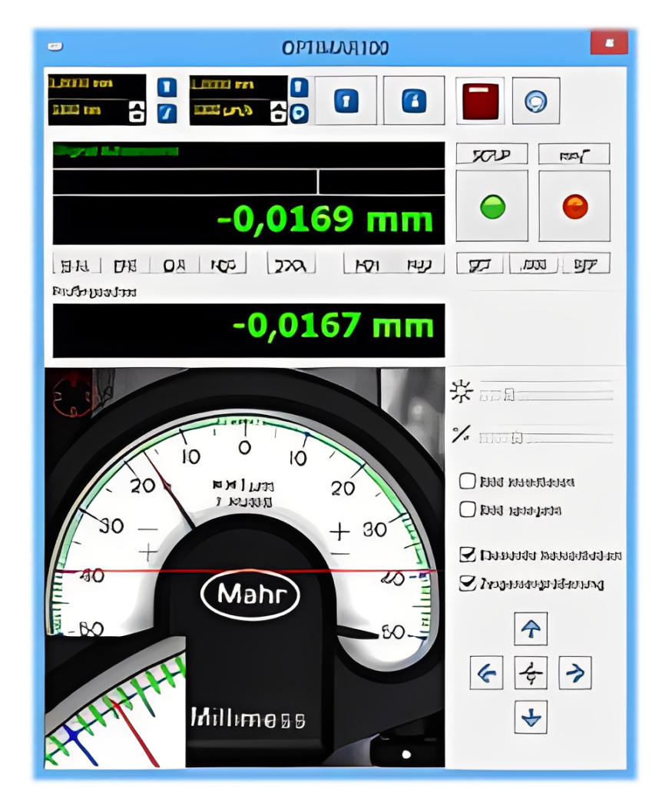Click the -0,0167 mm measurement readout
Screen dimensions: 672x802
[249, 330]
